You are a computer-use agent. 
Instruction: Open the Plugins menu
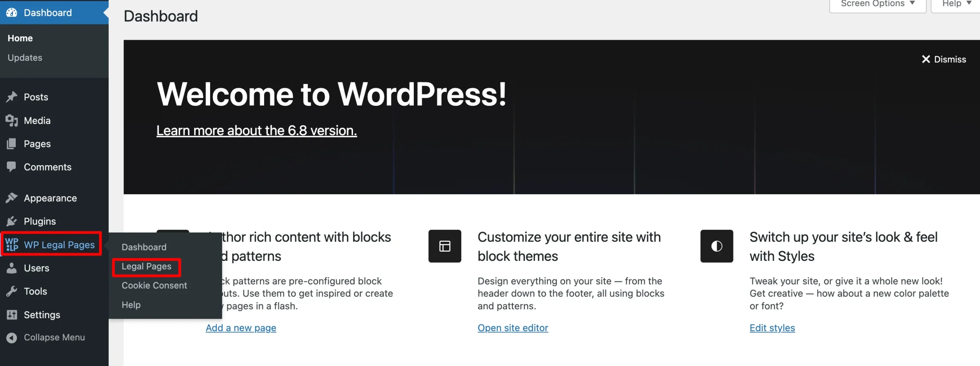pos(54,221)
